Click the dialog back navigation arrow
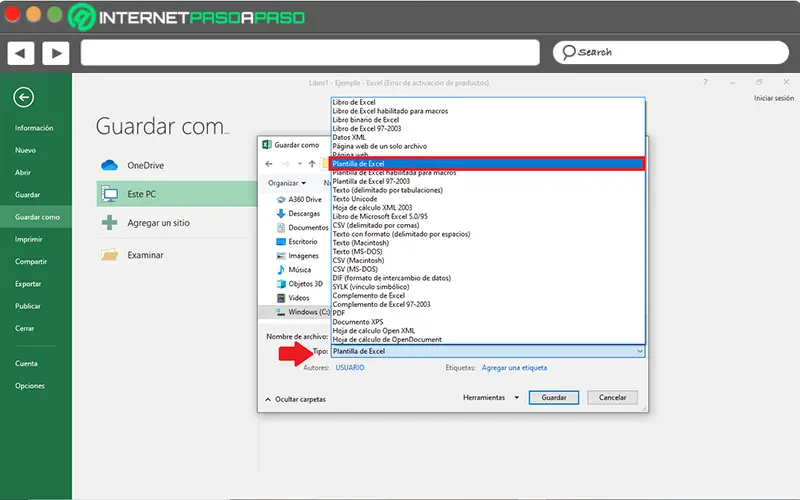This screenshot has width=800, height=500. [x=269, y=164]
